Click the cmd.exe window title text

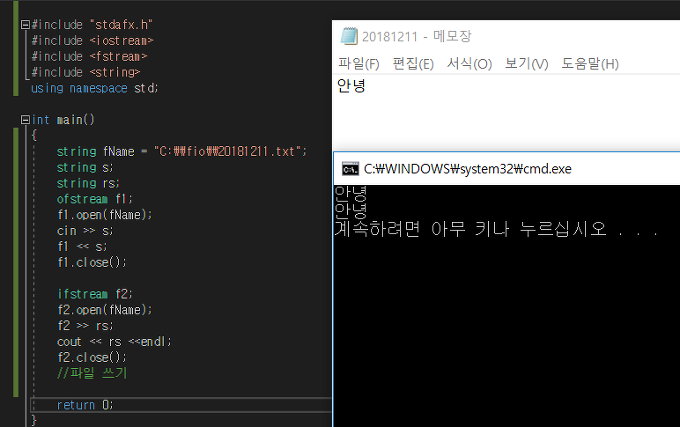pyautogui.click(x=468, y=169)
